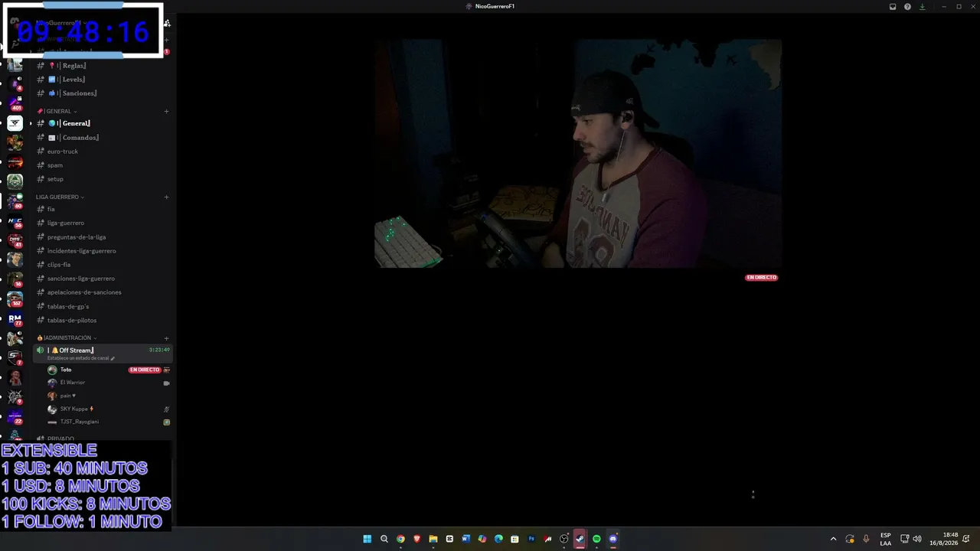
Task: Open the ESP LAA language switcher
Action: [x=886, y=539]
